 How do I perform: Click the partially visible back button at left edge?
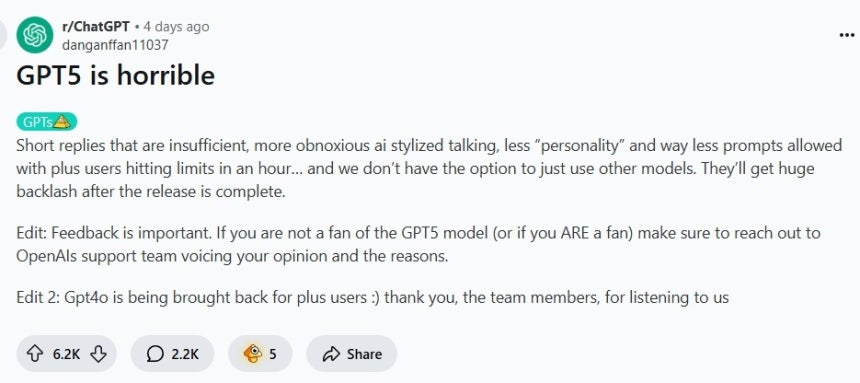click(2, 35)
